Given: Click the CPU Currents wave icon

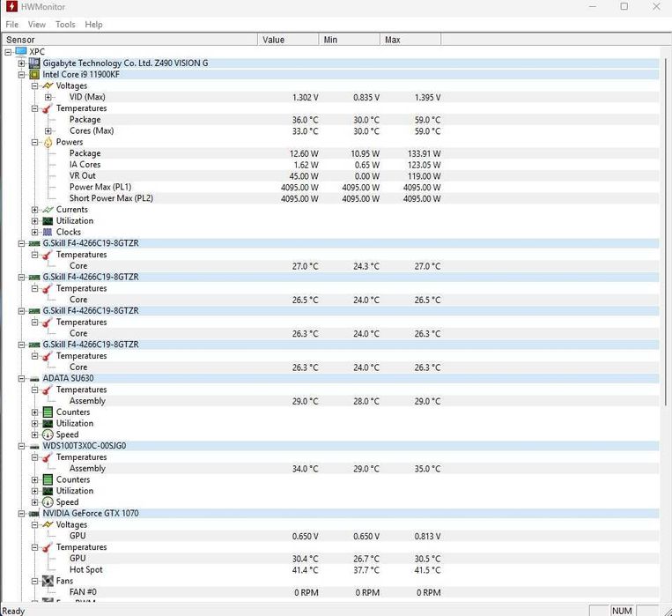Looking at the screenshot, I should click(x=48, y=210).
